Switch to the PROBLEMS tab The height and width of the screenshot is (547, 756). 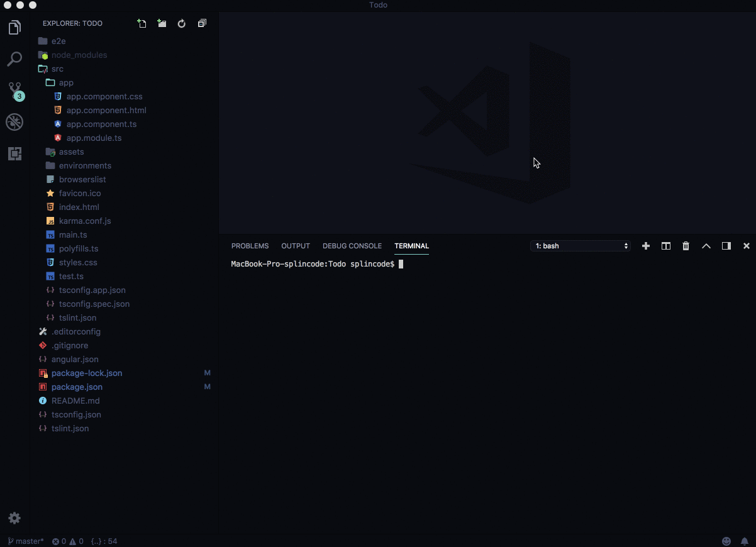(250, 246)
